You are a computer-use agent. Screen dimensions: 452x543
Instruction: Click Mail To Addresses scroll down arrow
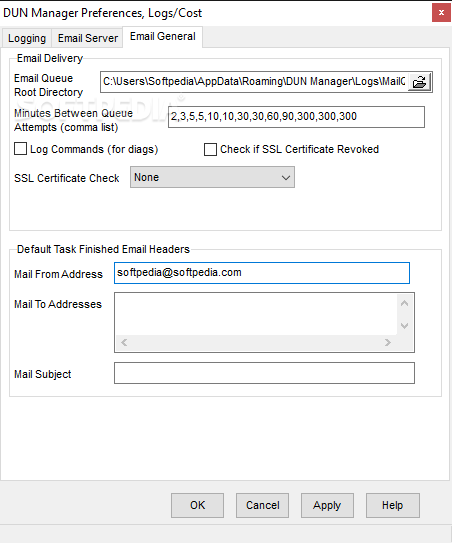[x=404, y=326]
